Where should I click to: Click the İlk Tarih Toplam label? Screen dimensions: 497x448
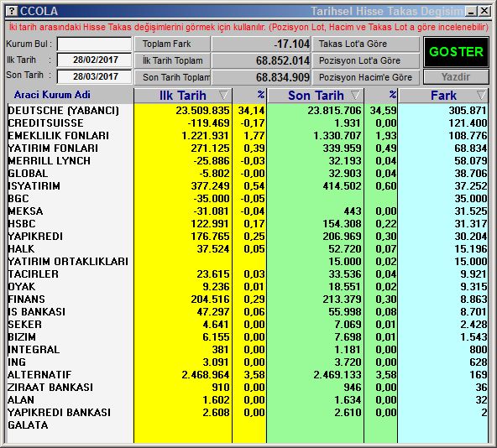point(172,60)
